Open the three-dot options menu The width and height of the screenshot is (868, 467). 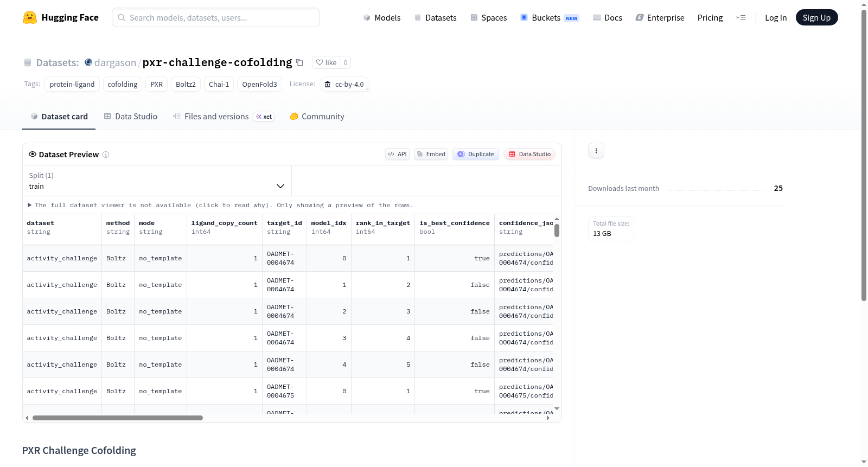[x=596, y=151]
